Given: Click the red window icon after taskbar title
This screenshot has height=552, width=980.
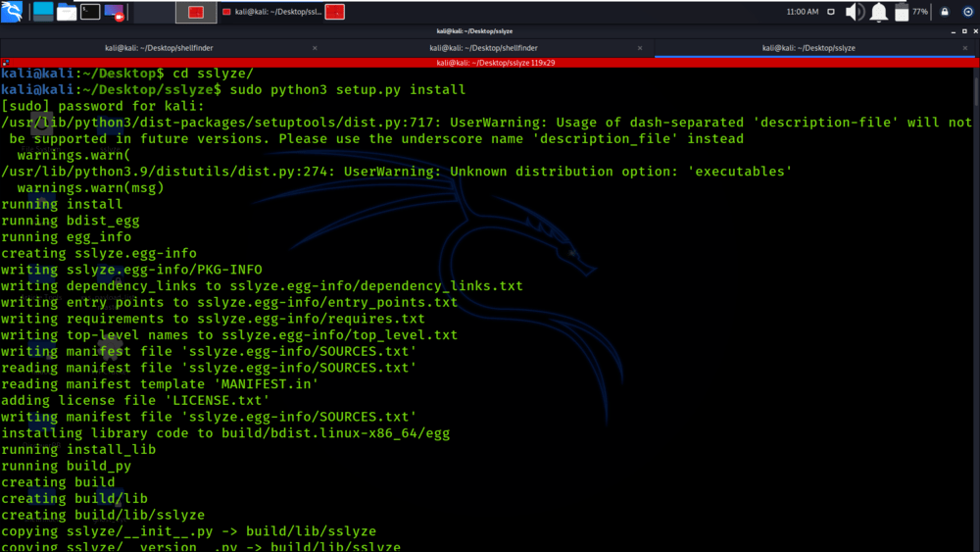Looking at the screenshot, I should pos(334,12).
